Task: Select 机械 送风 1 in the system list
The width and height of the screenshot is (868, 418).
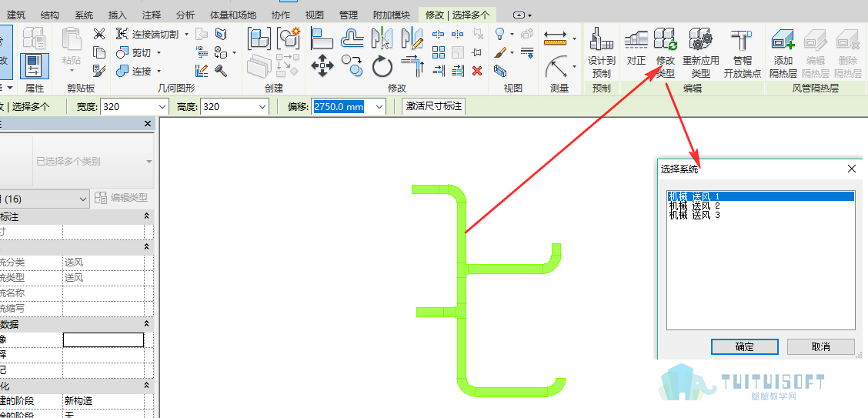Action: pyautogui.click(x=761, y=196)
